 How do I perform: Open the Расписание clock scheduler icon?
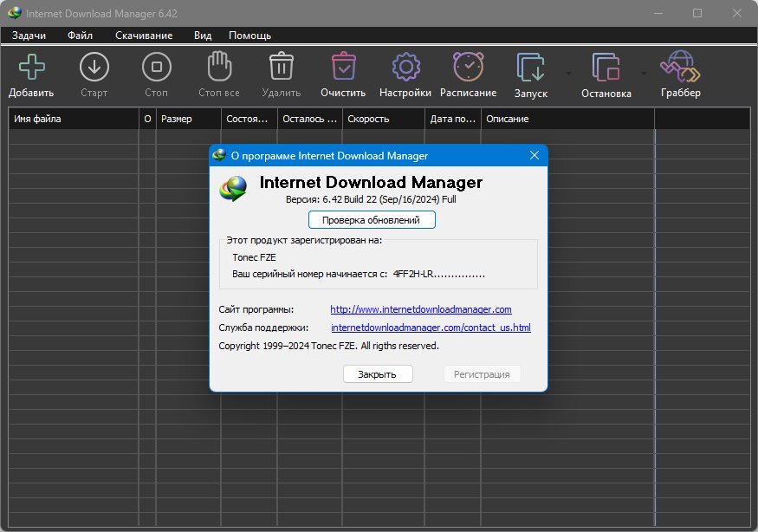pyautogui.click(x=468, y=66)
